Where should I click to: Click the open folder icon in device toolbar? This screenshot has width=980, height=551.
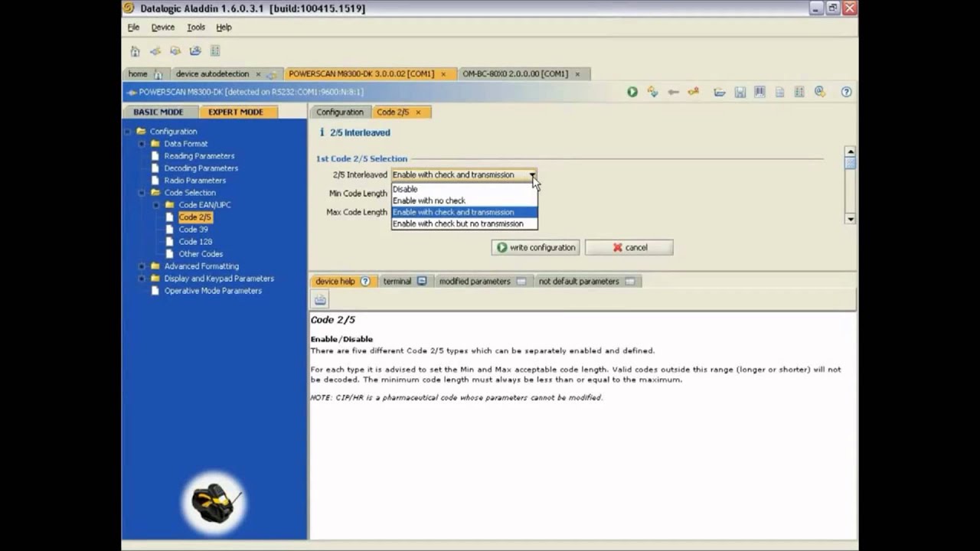(x=720, y=92)
